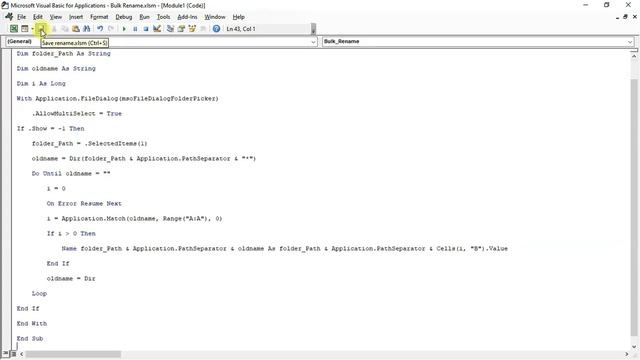Click the 'i = Application.Match' line

pos(134,218)
